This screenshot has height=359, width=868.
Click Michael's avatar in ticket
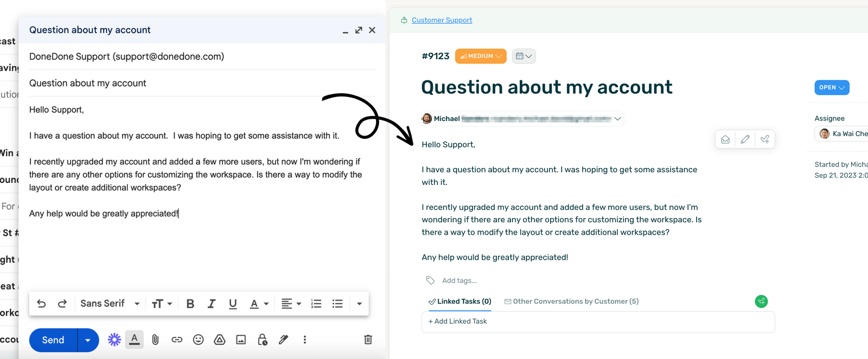[x=427, y=119]
